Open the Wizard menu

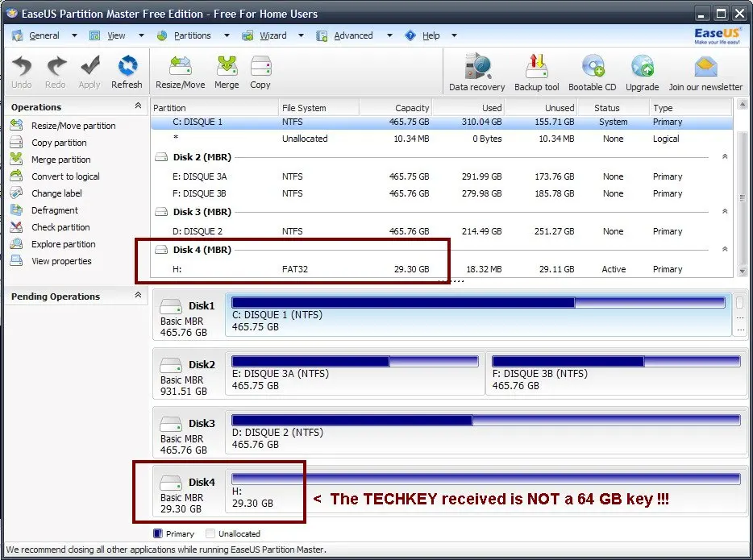[x=272, y=35]
